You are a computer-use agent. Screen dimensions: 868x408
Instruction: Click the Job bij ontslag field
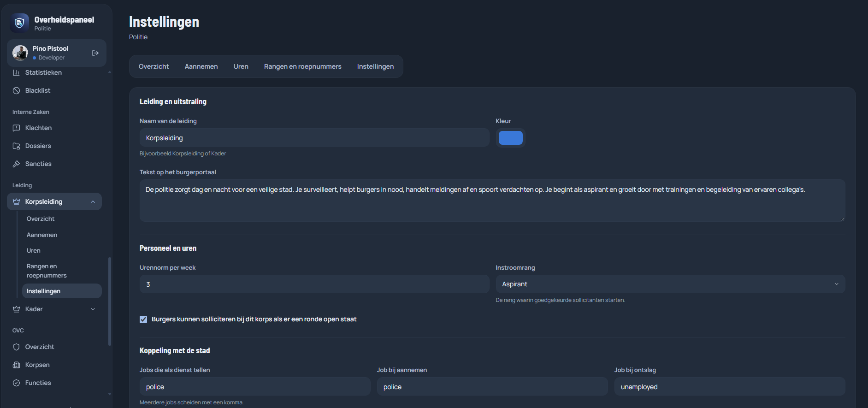click(730, 386)
